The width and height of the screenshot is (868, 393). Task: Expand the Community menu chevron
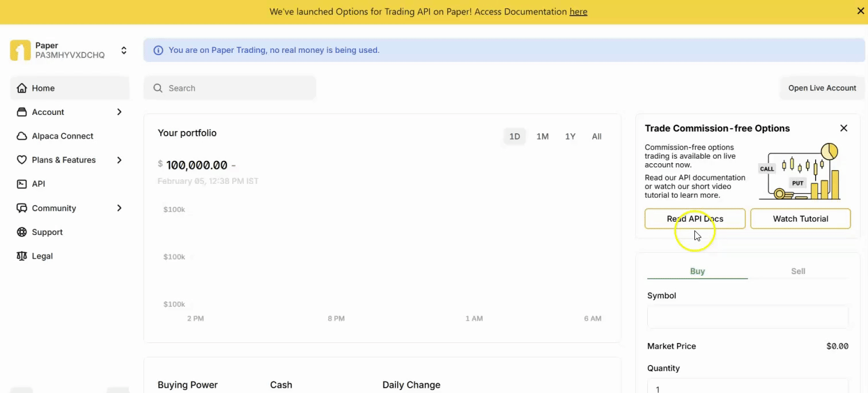pos(119,208)
